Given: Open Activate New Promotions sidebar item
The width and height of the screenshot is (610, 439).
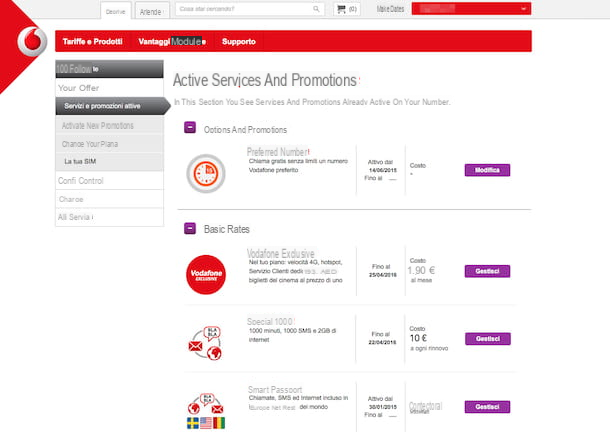Looking at the screenshot, I should click(x=109, y=125).
